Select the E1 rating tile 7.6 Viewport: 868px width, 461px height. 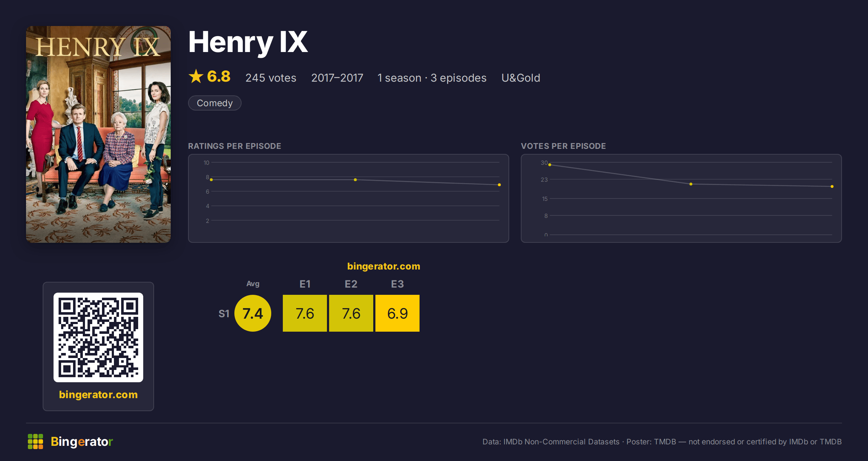pos(305,313)
